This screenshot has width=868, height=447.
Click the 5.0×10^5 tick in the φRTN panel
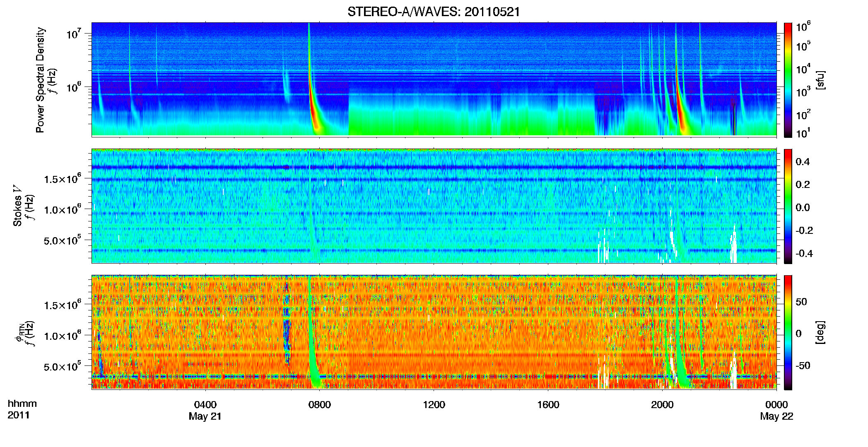pos(63,366)
